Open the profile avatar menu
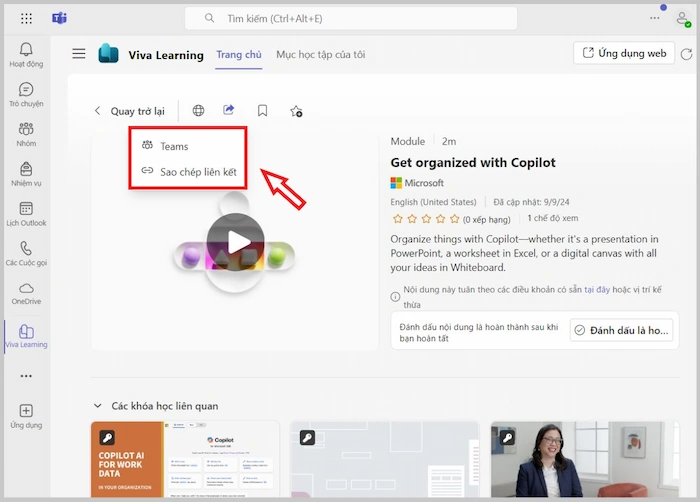Image resolution: width=700 pixels, height=502 pixels. tap(682, 19)
